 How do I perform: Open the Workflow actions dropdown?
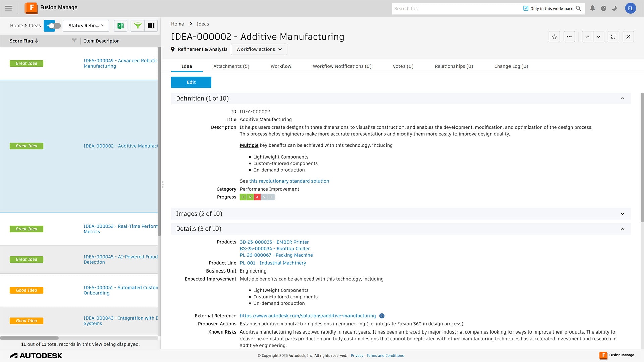click(x=259, y=49)
